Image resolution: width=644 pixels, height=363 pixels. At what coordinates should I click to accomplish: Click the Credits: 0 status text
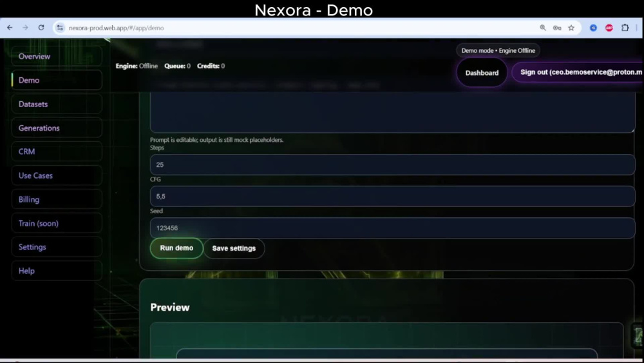tap(211, 66)
